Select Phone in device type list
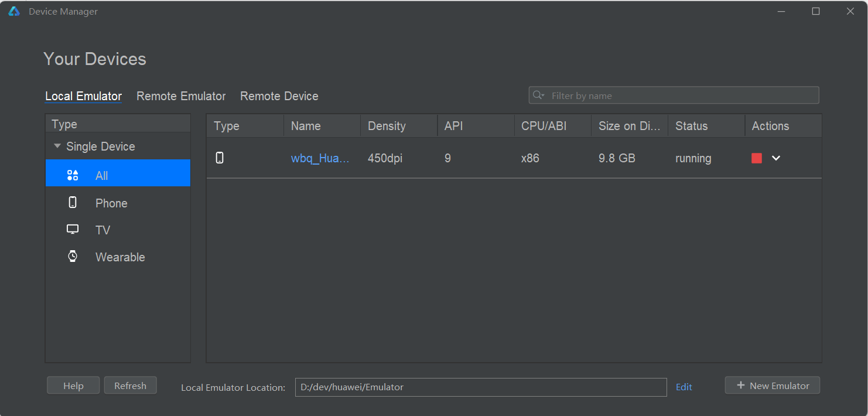The width and height of the screenshot is (868, 416). (x=118, y=203)
